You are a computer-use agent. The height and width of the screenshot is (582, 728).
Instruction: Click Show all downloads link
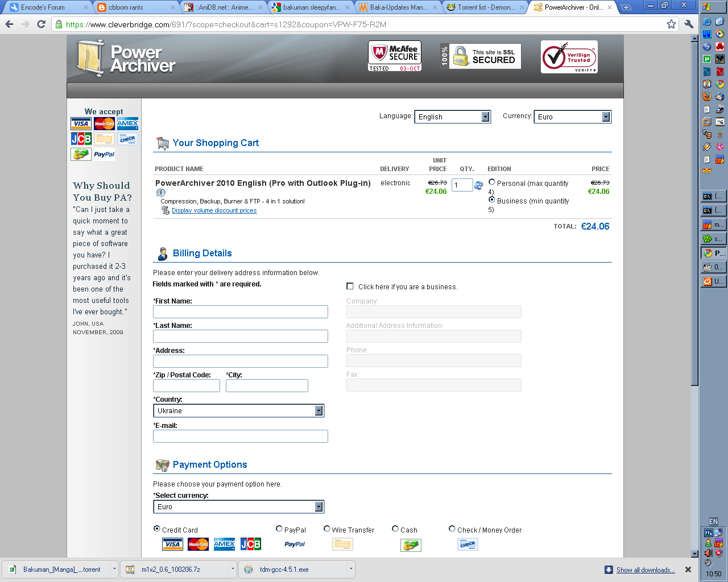click(x=646, y=570)
